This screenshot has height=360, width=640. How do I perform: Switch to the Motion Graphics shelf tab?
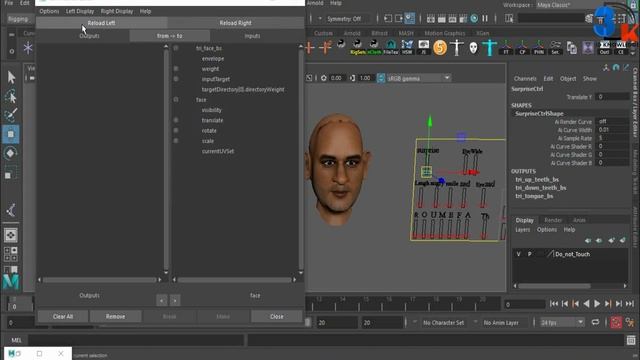(444, 33)
